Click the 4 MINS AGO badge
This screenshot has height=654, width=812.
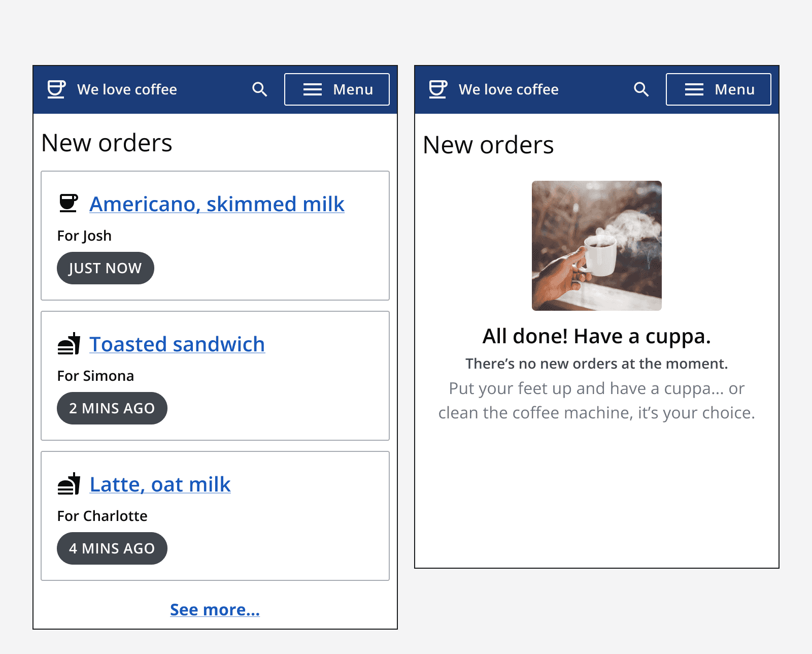click(112, 548)
